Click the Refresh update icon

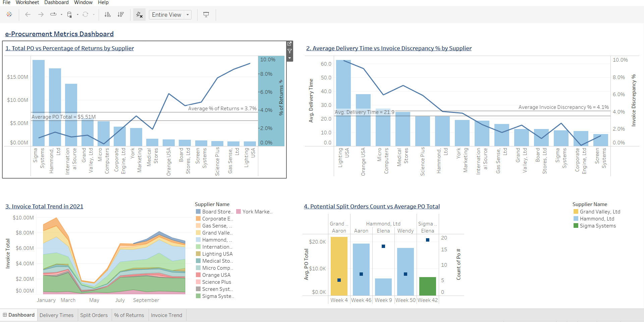click(86, 14)
